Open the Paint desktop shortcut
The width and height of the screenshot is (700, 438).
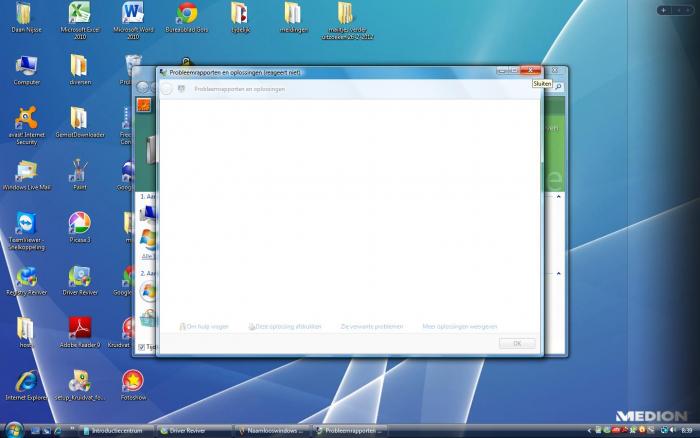[80, 175]
